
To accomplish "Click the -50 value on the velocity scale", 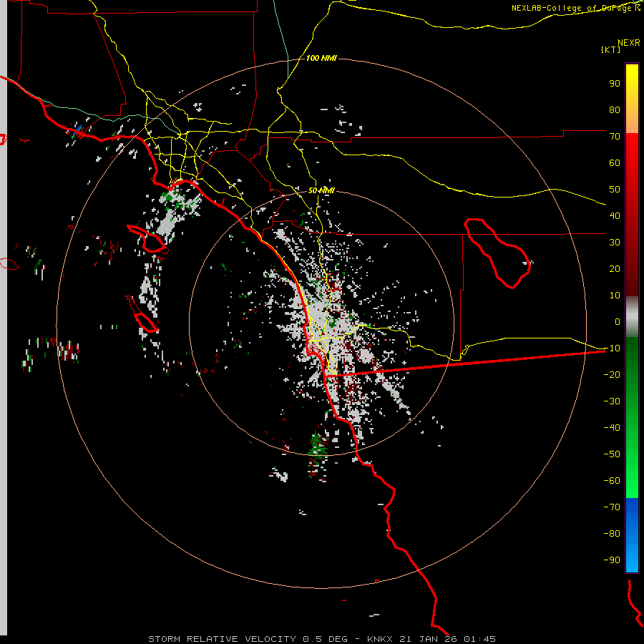I will click(612, 454).
